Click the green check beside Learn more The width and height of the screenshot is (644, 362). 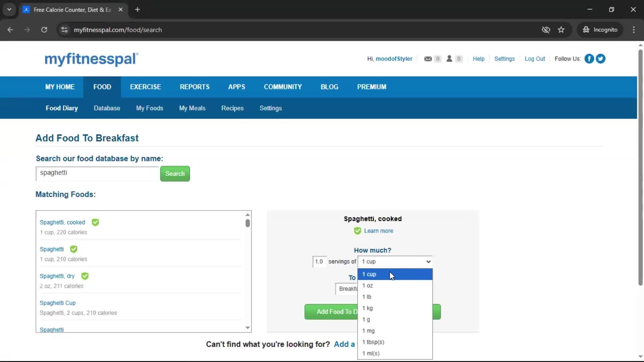(x=358, y=231)
